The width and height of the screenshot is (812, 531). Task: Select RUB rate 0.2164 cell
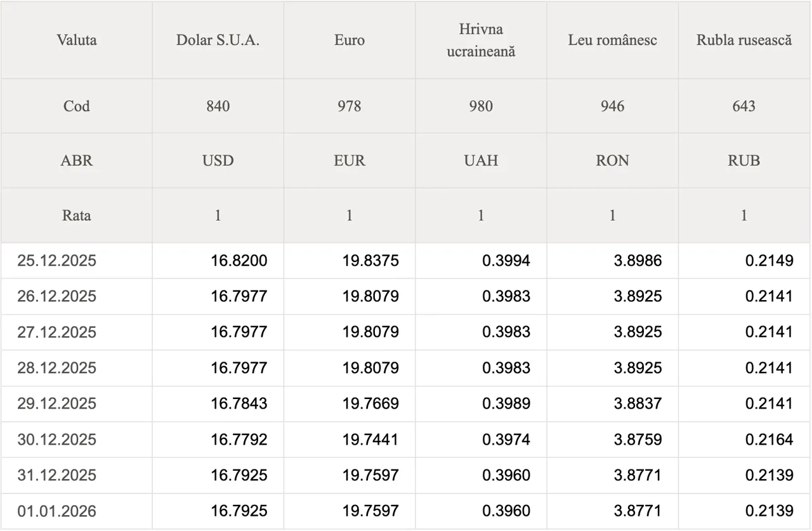tap(769, 440)
